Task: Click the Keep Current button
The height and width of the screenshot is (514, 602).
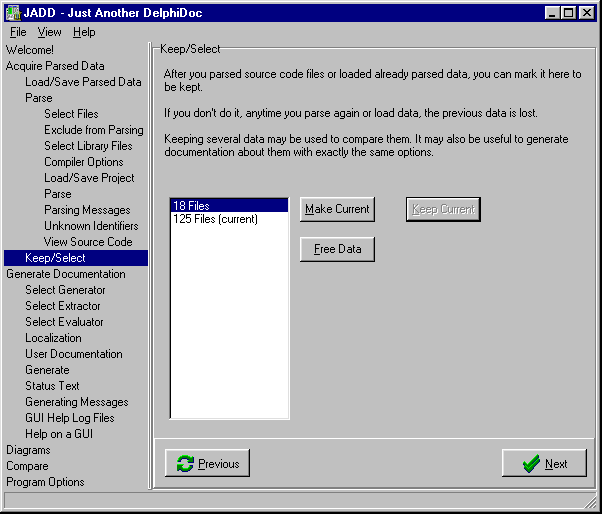Action: pos(443,209)
